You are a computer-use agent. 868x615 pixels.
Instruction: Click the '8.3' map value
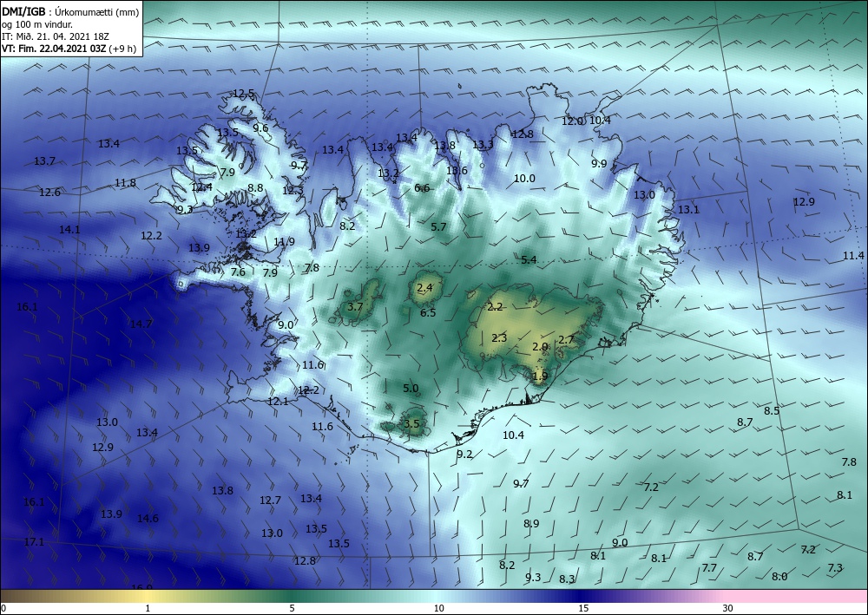(567, 579)
